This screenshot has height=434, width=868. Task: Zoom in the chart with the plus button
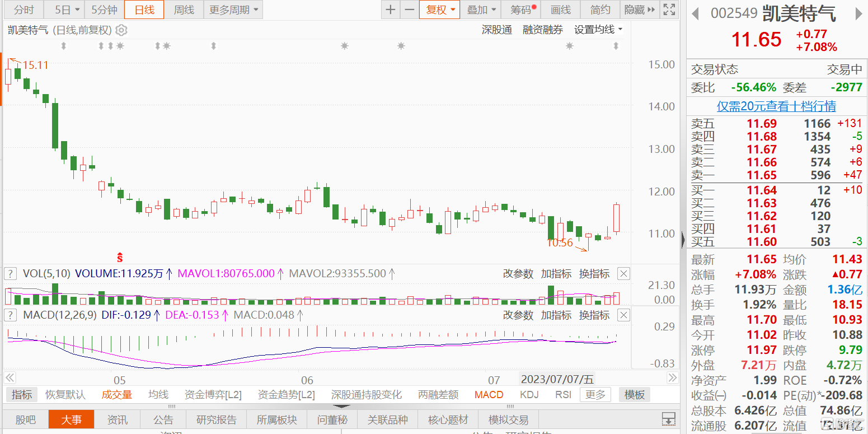[391, 10]
